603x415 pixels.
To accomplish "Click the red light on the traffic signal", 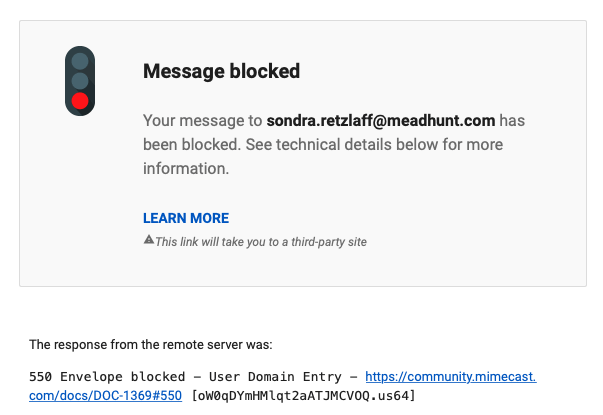I will [x=80, y=101].
